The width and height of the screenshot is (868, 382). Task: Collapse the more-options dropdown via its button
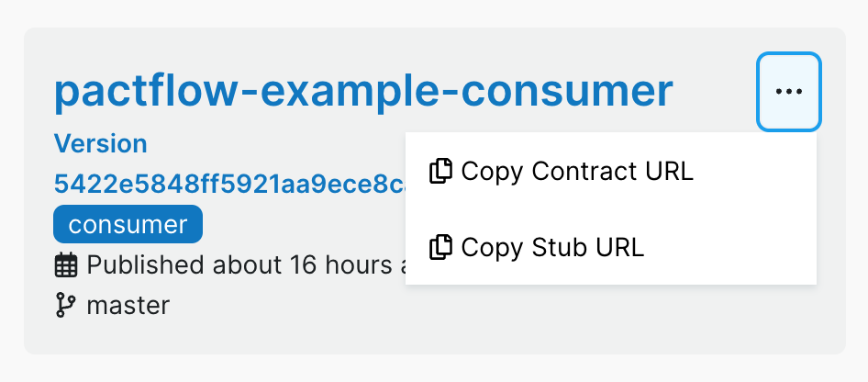[788, 92]
